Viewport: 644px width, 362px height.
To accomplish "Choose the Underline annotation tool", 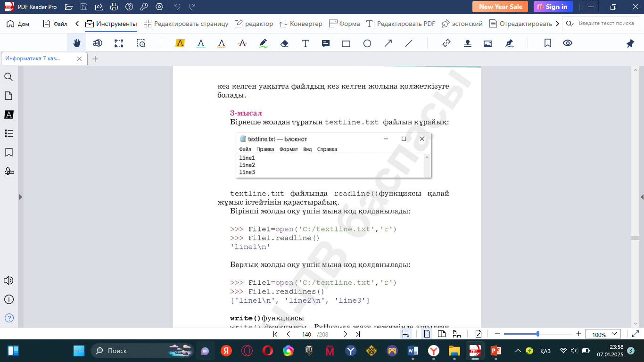I will pos(201,43).
